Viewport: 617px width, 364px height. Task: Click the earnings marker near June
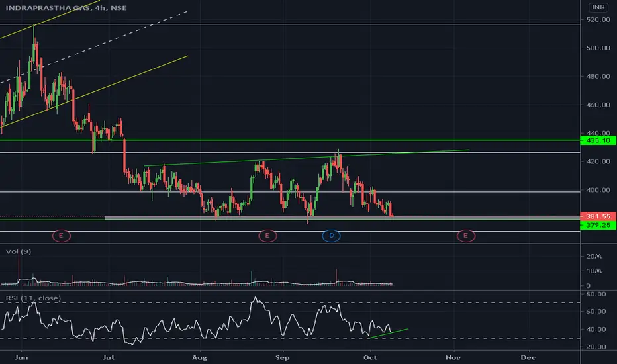click(61, 236)
